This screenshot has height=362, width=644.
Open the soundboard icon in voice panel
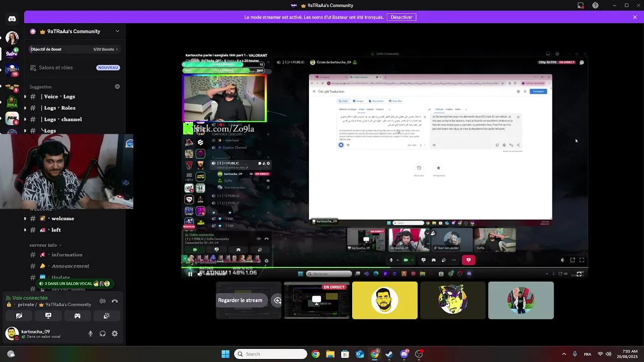[107, 316]
